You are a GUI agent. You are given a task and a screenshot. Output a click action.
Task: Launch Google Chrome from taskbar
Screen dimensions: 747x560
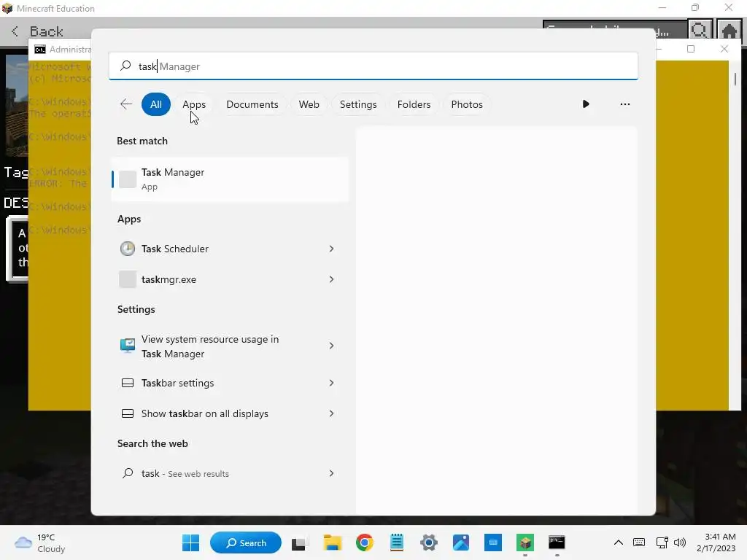[x=365, y=542]
